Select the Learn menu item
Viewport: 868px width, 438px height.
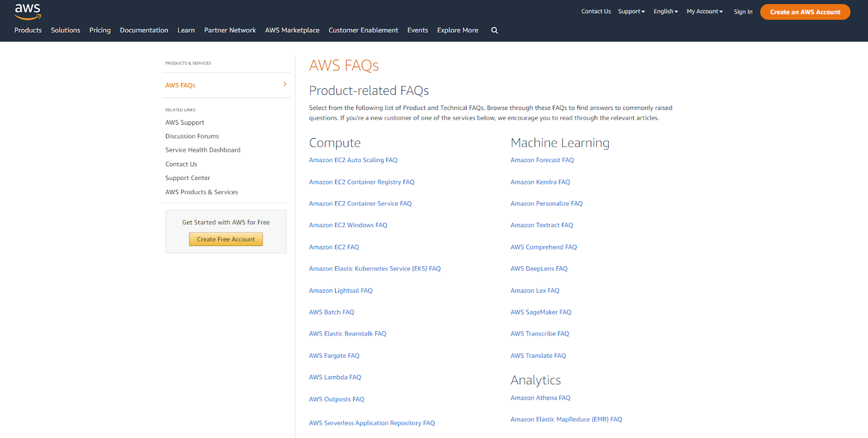click(186, 30)
